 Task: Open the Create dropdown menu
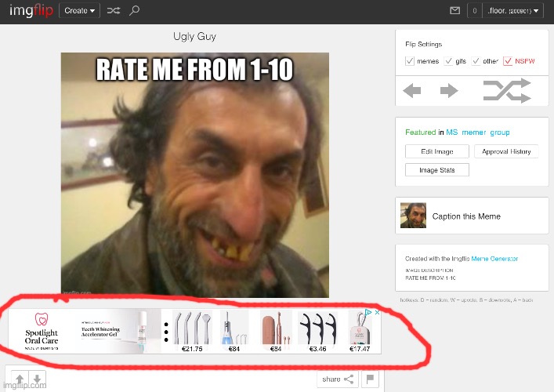pos(80,11)
